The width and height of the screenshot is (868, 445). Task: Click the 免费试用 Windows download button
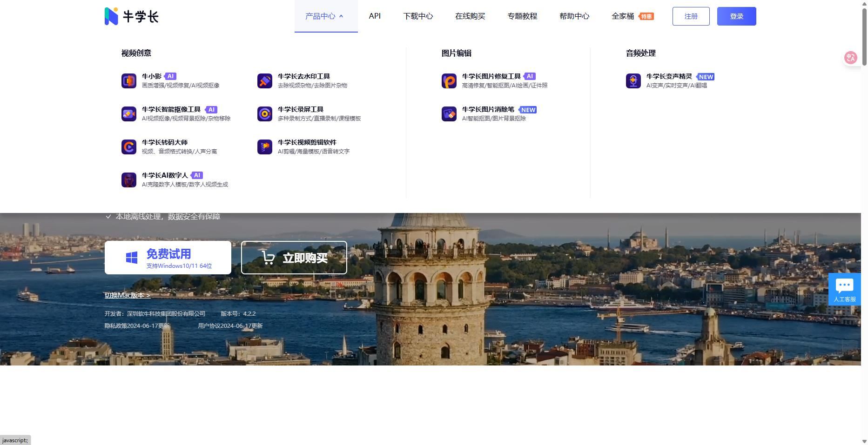click(168, 258)
